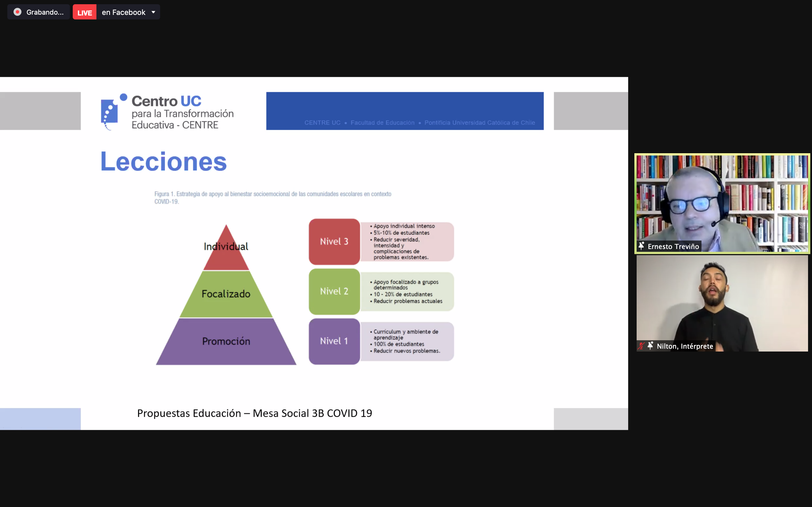Click the blue CENTRE UC header banner
Image resolution: width=812 pixels, height=507 pixels.
click(405, 111)
